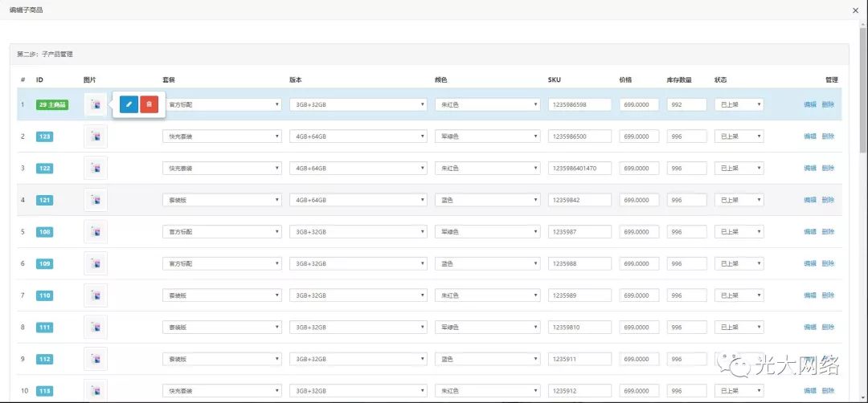This screenshot has width=868, height=403.
Task: Click SKU field containing 12359842
Action: tap(579, 200)
